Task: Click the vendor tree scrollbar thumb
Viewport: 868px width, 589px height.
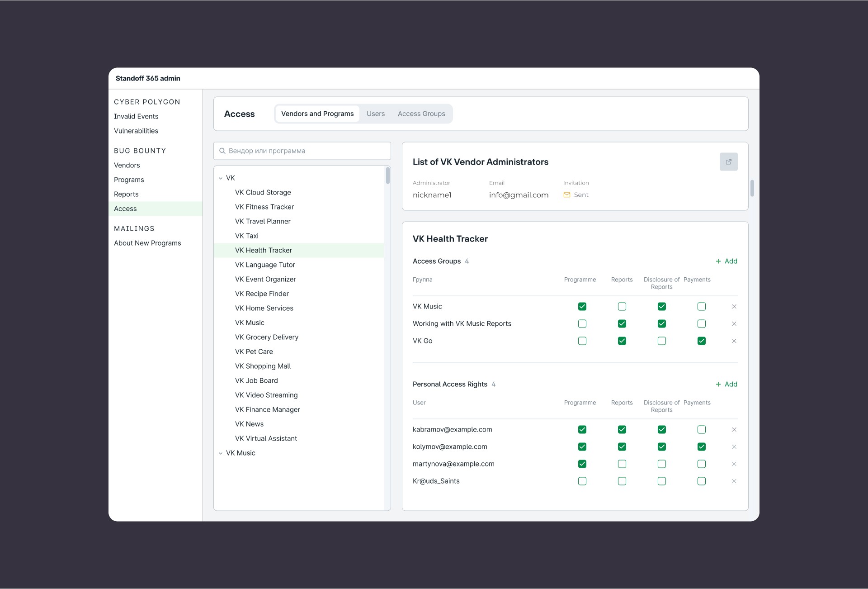Action: click(x=388, y=176)
